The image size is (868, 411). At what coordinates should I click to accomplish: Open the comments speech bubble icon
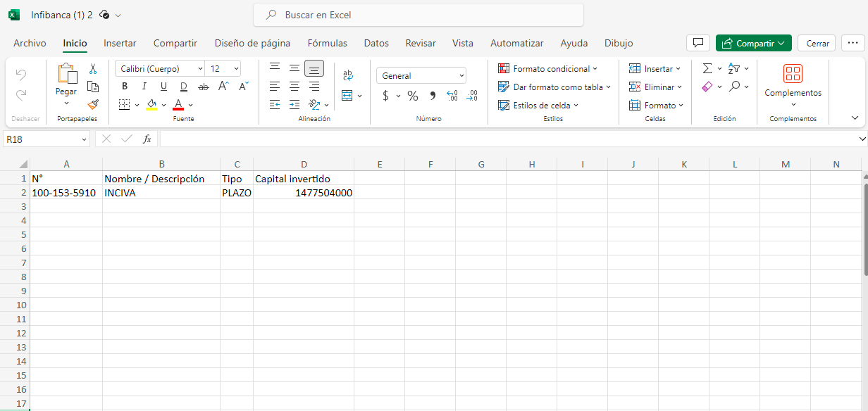point(698,43)
